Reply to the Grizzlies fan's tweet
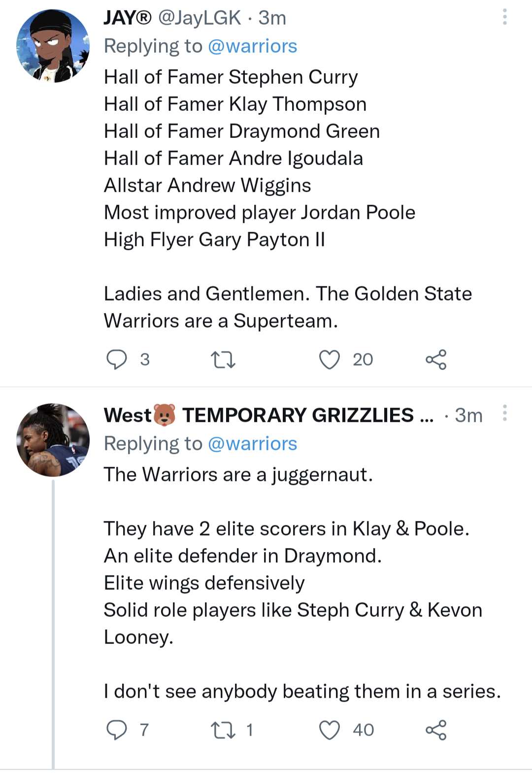This screenshot has width=532, height=773. pyautogui.click(x=118, y=730)
